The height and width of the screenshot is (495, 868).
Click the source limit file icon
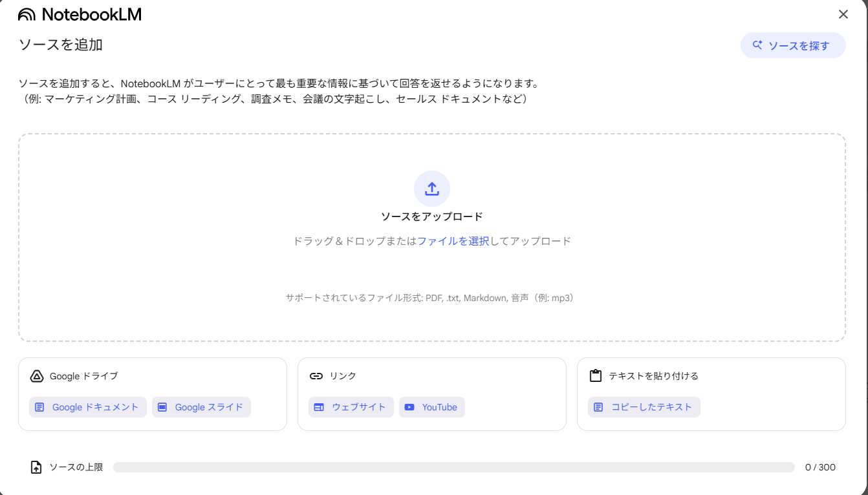click(x=37, y=467)
